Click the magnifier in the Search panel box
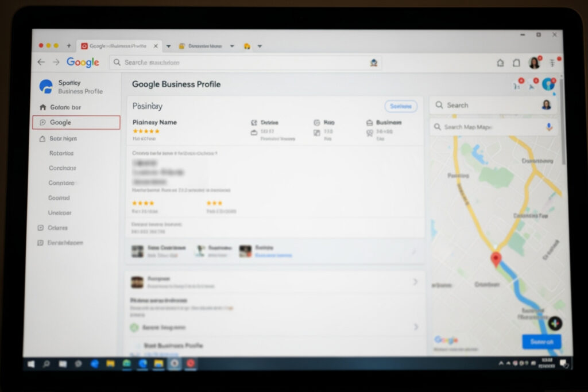The height and width of the screenshot is (392, 588). pyautogui.click(x=439, y=105)
